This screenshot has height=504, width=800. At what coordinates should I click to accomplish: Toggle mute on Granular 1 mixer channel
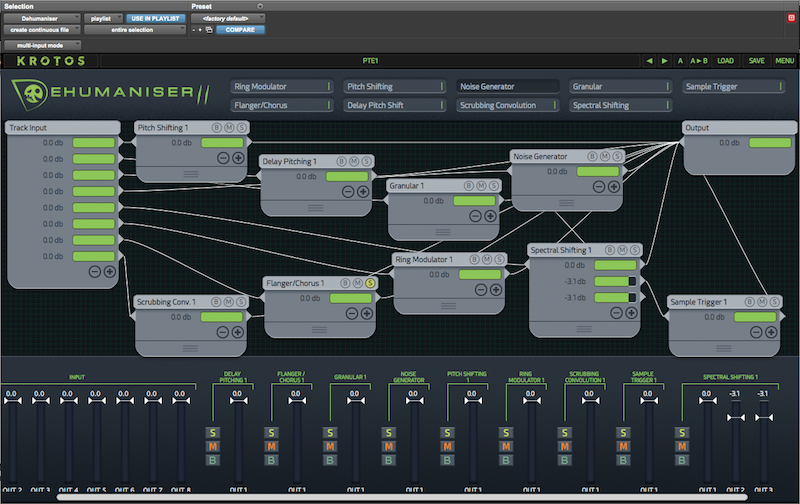tap(328, 446)
